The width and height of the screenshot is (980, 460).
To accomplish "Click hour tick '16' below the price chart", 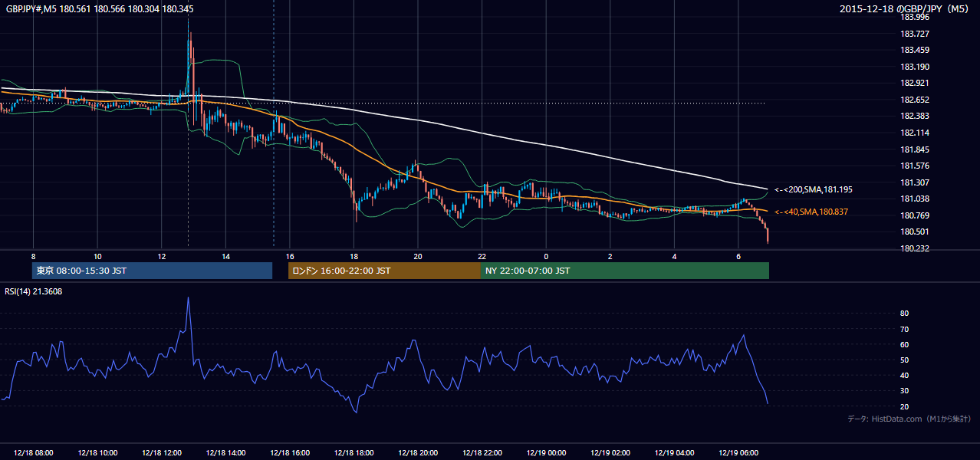I will click(x=290, y=256).
